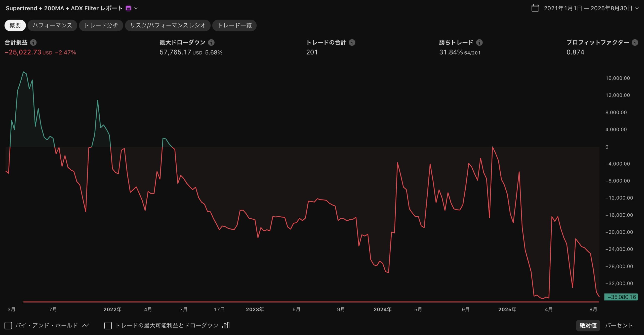The height and width of the screenshot is (335, 644).
Task: Enable バイ・アンド・ホールド checkbox
Action: (8, 325)
